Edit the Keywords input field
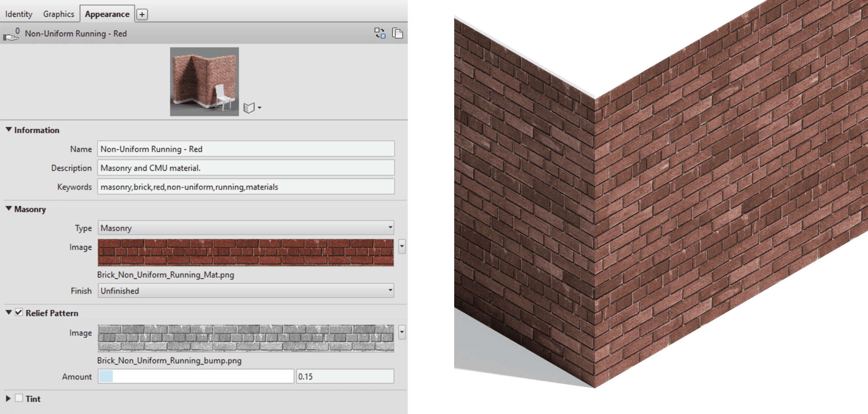This screenshot has height=414, width=868. coord(246,187)
